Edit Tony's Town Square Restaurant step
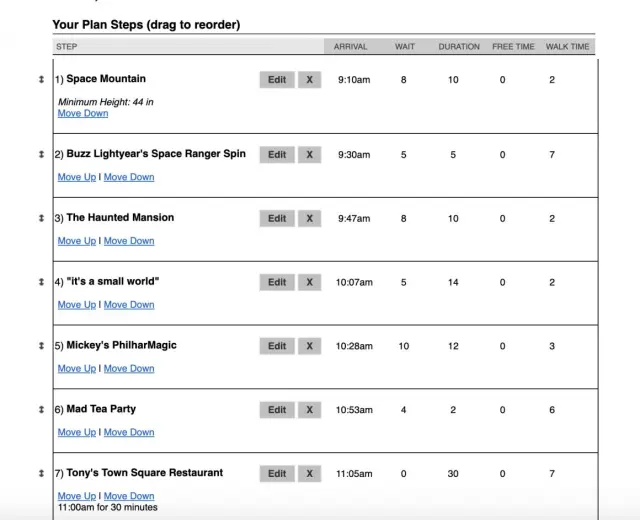Viewport: 640px width, 520px height. (x=277, y=474)
